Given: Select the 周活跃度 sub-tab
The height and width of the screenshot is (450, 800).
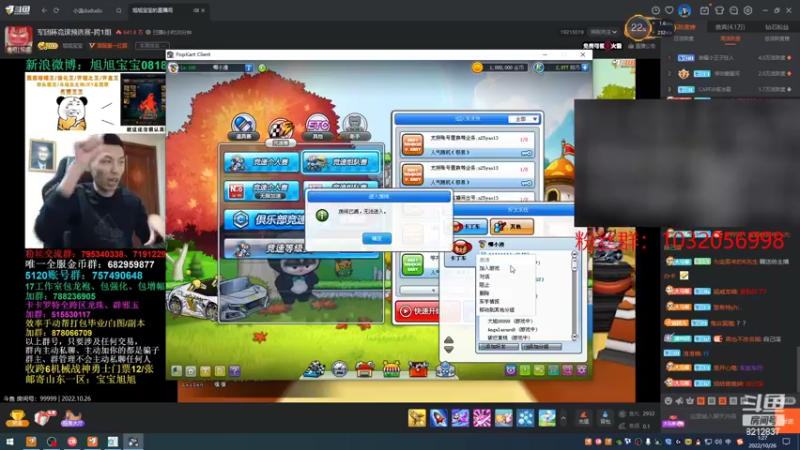Looking at the screenshot, I should click(730, 39).
